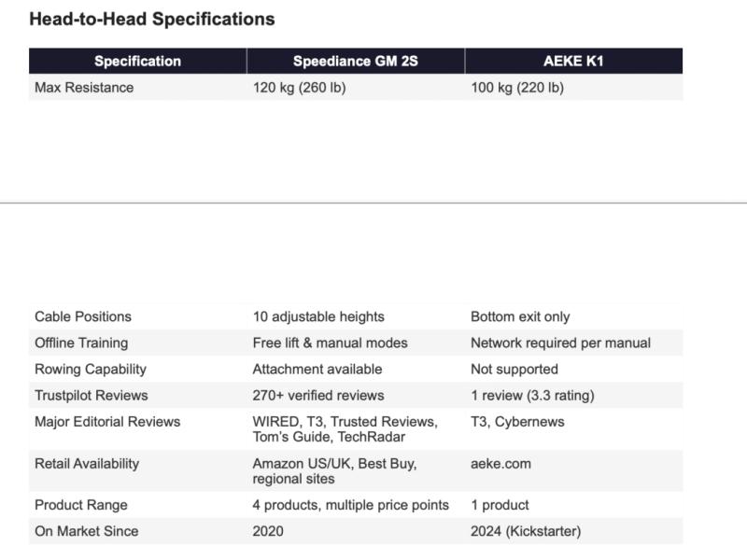Select the AEKE K1 column header
The width and height of the screenshot is (747, 560).
coord(573,62)
